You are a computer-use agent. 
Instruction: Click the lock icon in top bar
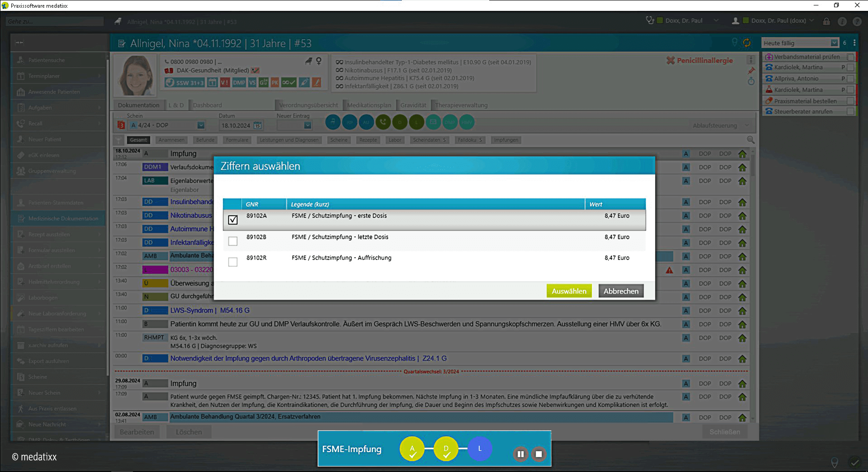[x=826, y=21]
